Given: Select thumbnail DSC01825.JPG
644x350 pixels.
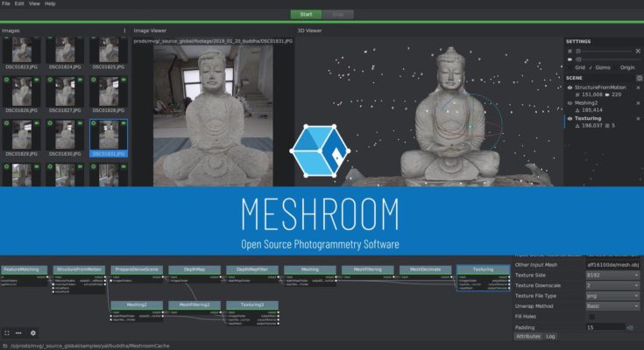Looking at the screenshot, I should (x=109, y=53).
